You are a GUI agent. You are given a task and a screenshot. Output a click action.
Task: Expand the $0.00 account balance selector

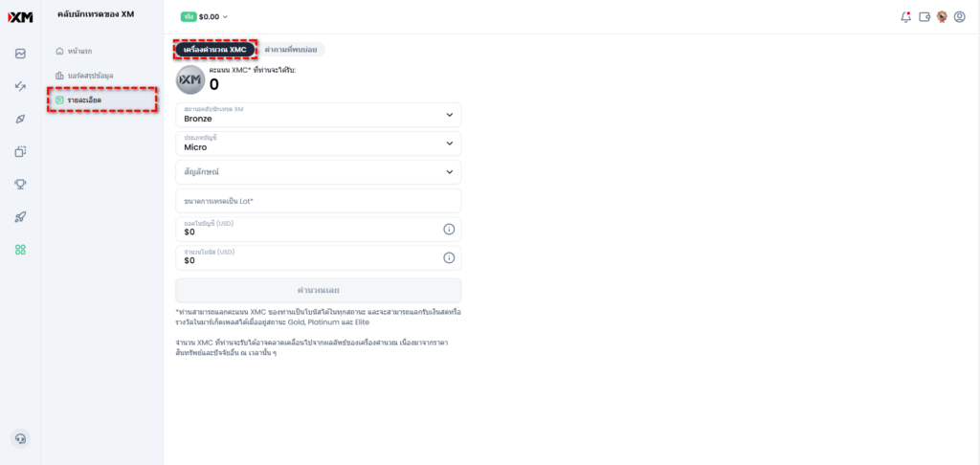tap(205, 16)
